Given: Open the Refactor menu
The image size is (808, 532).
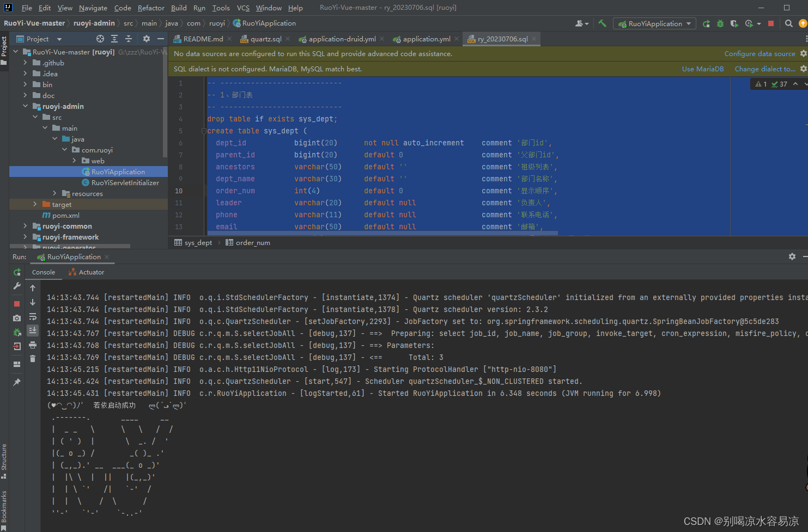Looking at the screenshot, I should tap(151, 8).
